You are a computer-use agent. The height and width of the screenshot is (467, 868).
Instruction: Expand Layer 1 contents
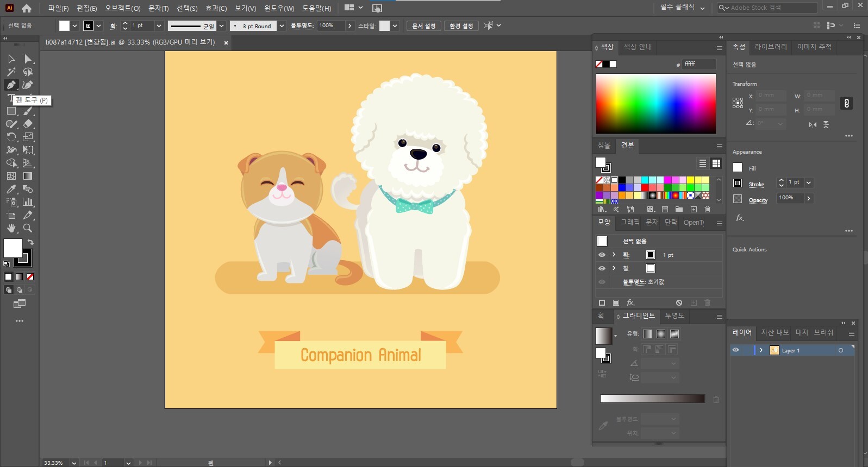point(761,350)
